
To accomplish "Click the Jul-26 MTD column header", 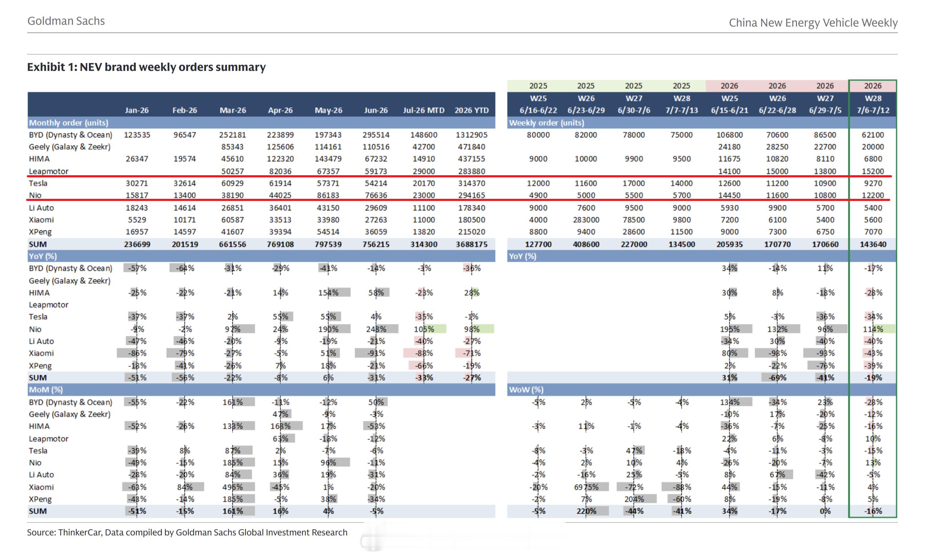I will (424, 110).
